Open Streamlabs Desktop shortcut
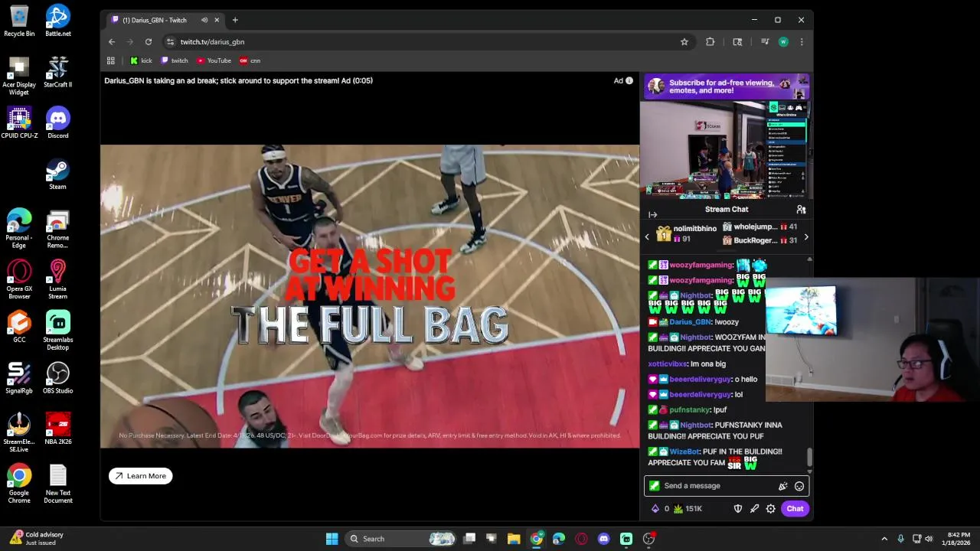The width and height of the screenshot is (980, 551). click(x=57, y=331)
